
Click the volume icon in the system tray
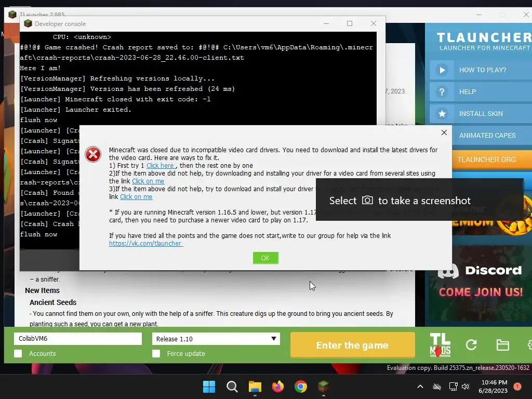[x=465, y=387]
